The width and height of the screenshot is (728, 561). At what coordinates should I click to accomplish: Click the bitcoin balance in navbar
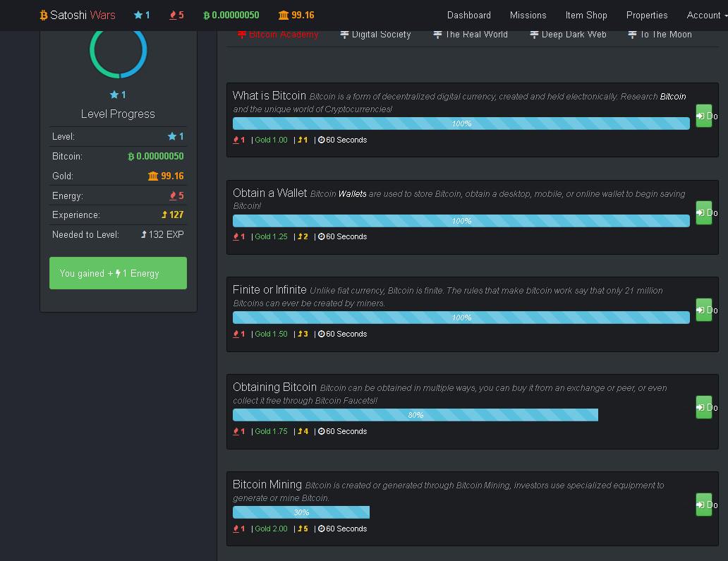pos(231,15)
